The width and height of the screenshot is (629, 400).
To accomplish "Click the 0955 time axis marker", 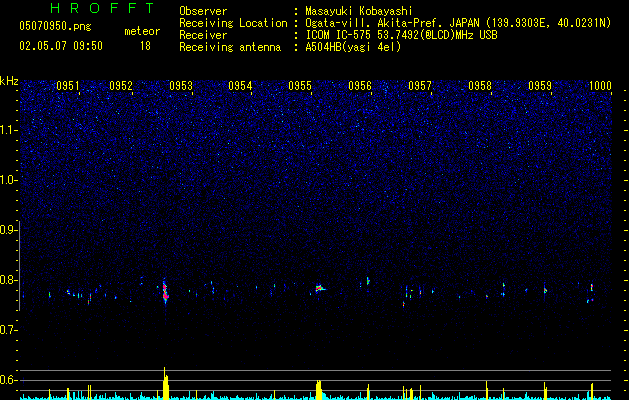I will click(300, 86).
